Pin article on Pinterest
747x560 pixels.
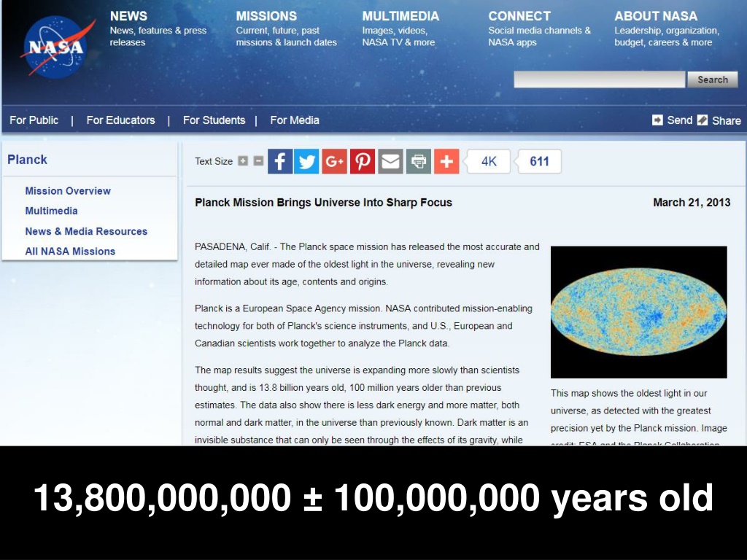[363, 161]
